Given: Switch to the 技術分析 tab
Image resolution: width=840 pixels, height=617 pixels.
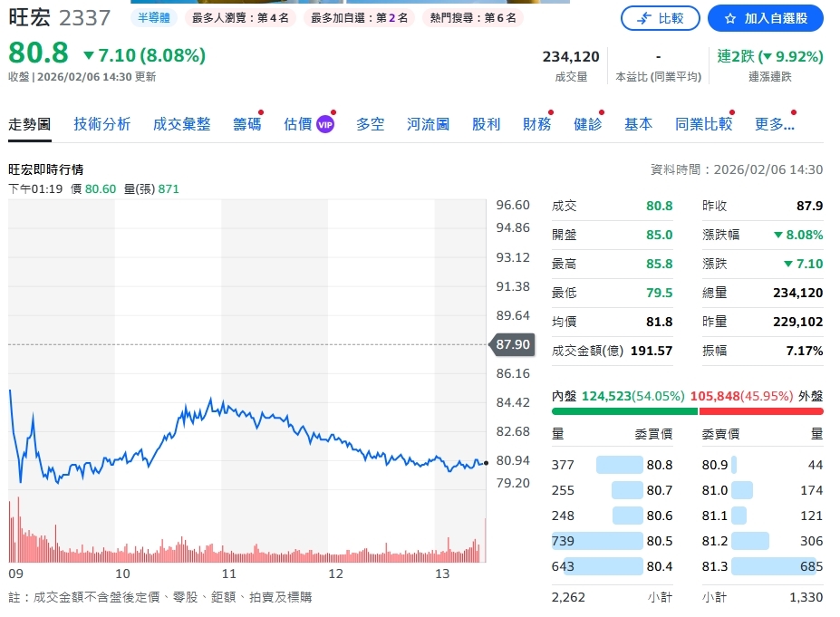Looking at the screenshot, I should 101,124.
